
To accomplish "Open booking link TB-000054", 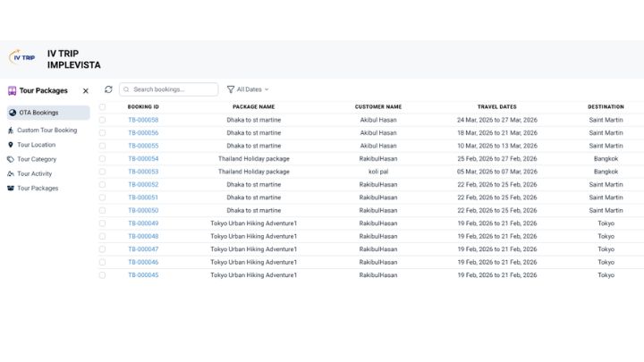I will tap(143, 158).
